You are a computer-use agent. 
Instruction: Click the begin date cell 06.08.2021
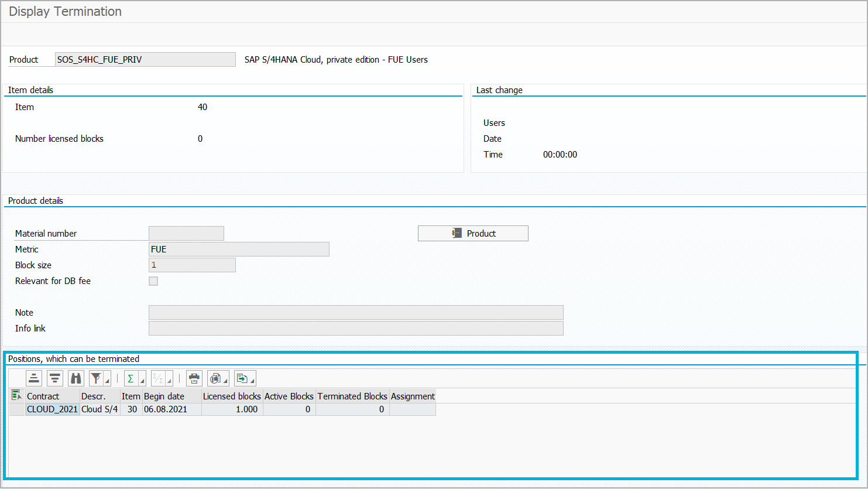click(172, 409)
